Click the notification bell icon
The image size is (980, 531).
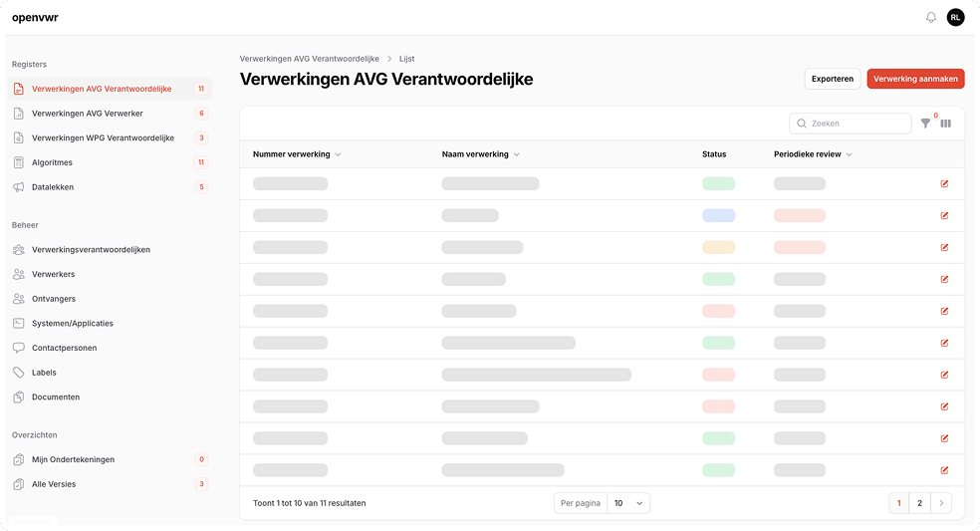click(931, 17)
